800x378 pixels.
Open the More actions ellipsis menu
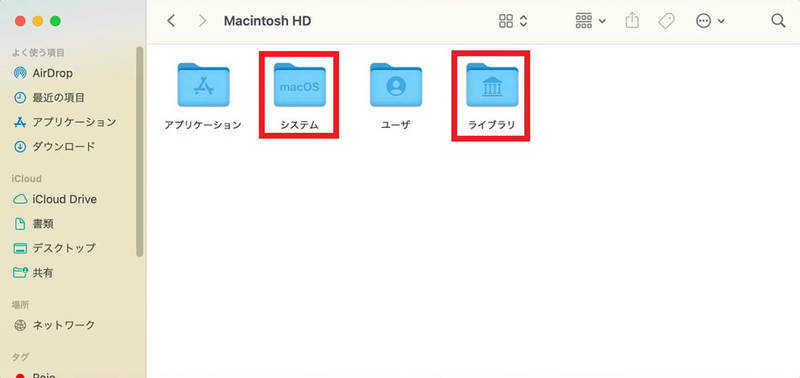coord(704,21)
